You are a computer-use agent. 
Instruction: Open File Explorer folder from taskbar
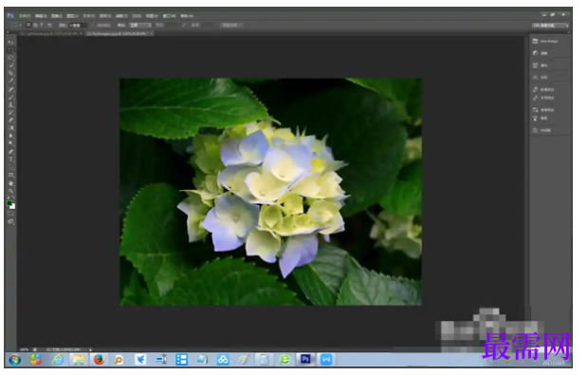point(79,360)
